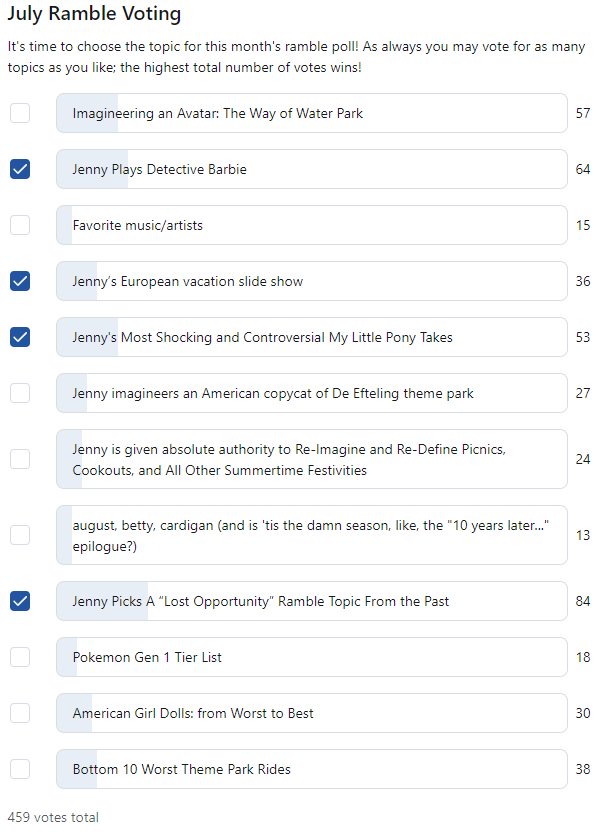Tick the Favorite music/artists checkbox

click(x=20, y=225)
